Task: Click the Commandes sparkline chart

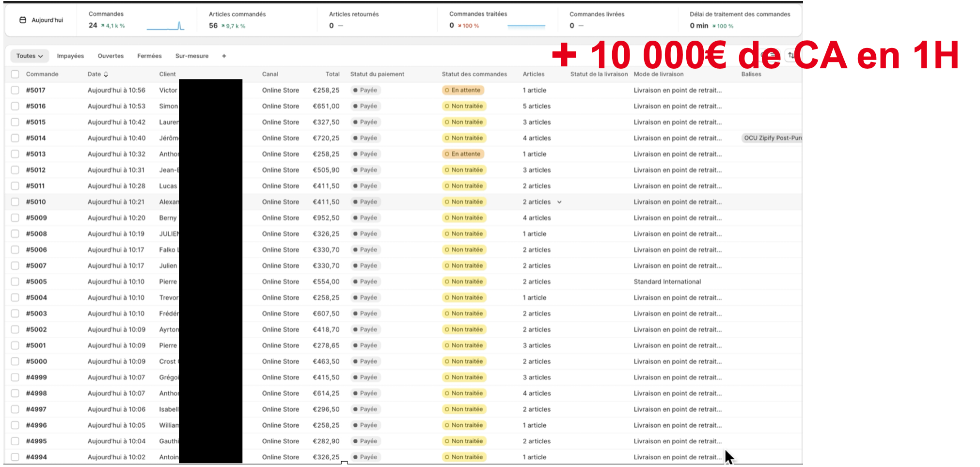Action: pos(165,26)
